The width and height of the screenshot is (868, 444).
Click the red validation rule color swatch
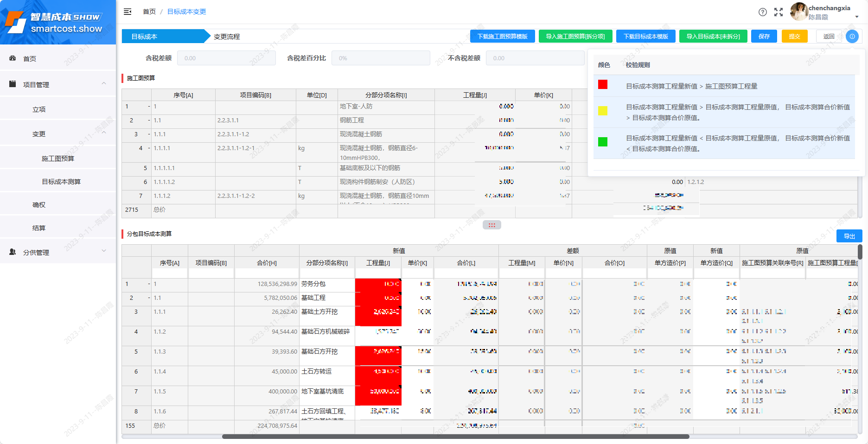click(602, 84)
